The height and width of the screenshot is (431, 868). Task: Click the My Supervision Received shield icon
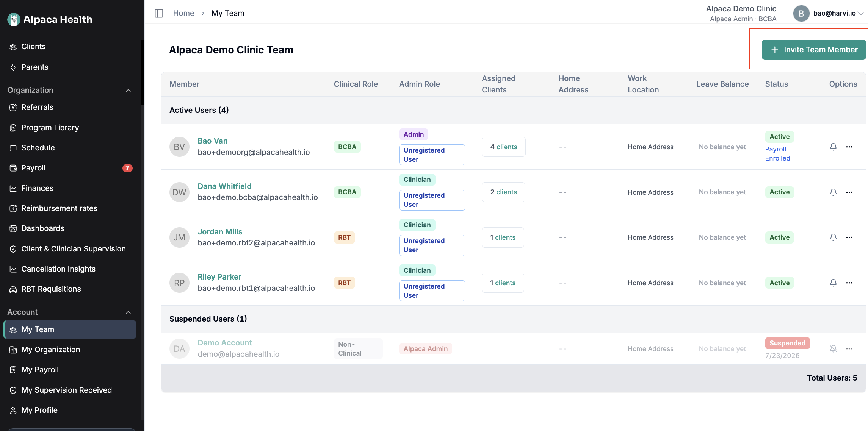pos(13,390)
